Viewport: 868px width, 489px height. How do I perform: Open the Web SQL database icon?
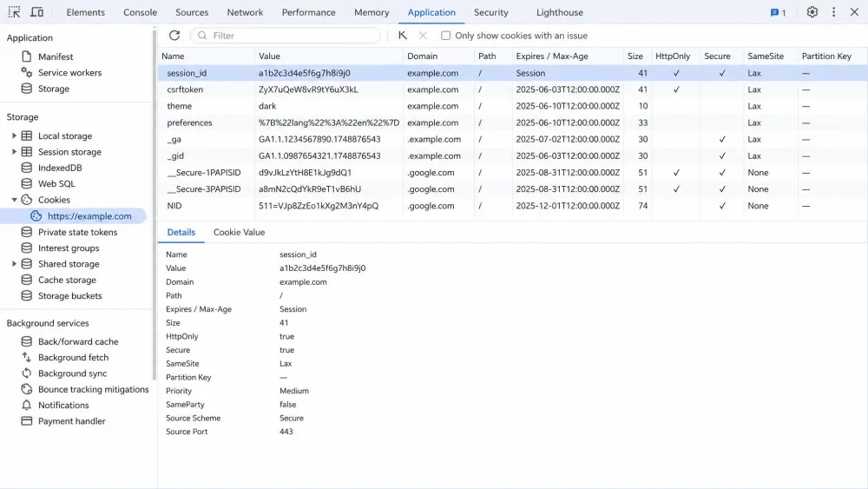coord(27,184)
